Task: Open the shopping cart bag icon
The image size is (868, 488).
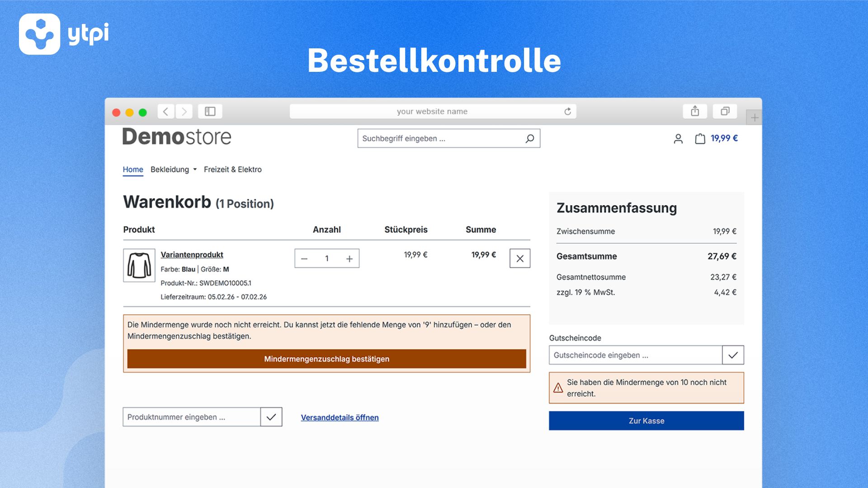Action: [x=700, y=139]
